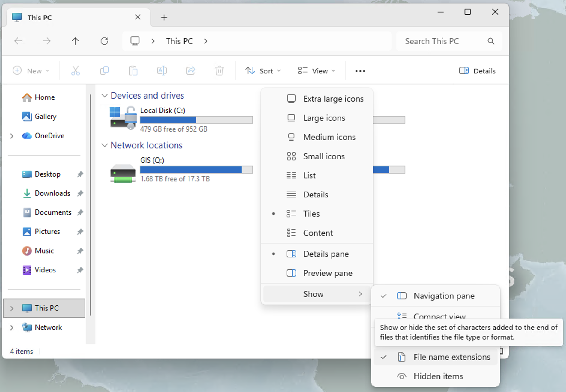566x392 pixels.
Task: Click the GIS (Q:) storage usage bar
Action: pyautogui.click(x=196, y=170)
